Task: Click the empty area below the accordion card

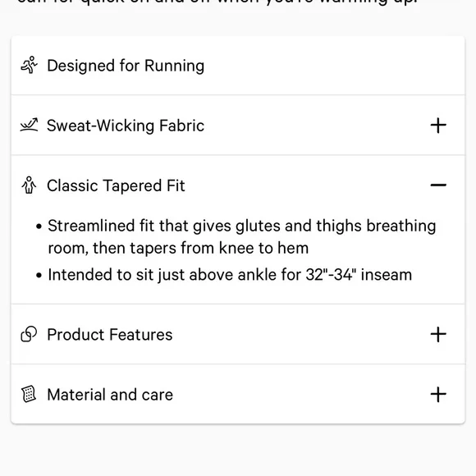Action: 238,451
